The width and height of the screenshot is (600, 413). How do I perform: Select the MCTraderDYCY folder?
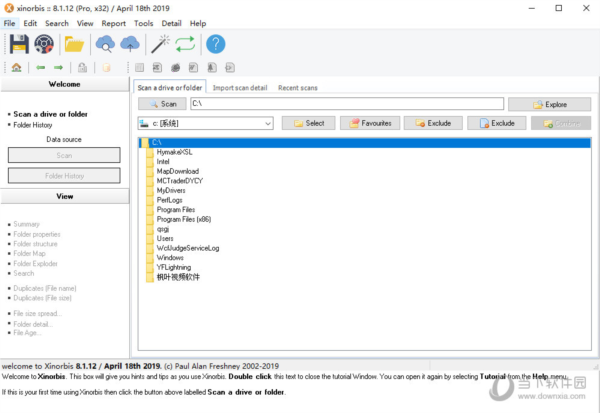click(179, 181)
